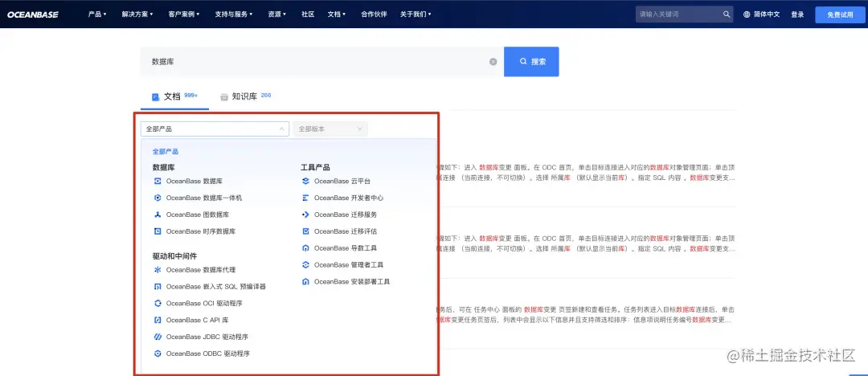This screenshot has width=868, height=376.
Task: Select OceanBase 数据库代理 product label
Action: pos(201,270)
